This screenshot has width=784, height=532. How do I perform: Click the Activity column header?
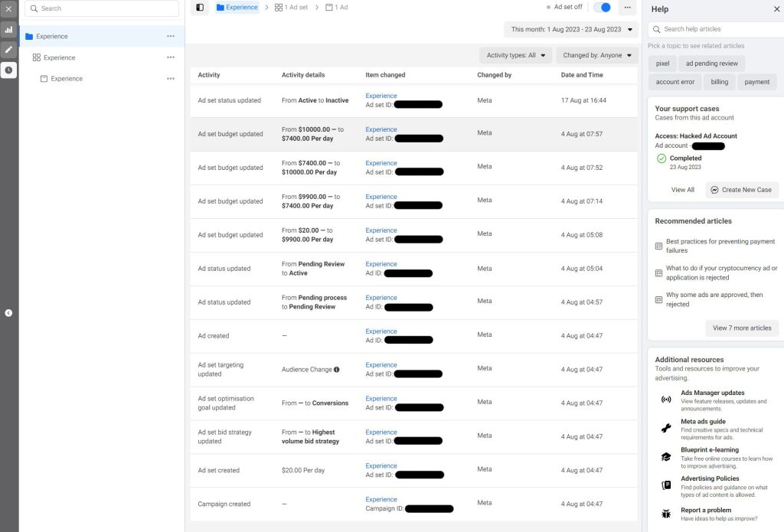[x=208, y=75]
